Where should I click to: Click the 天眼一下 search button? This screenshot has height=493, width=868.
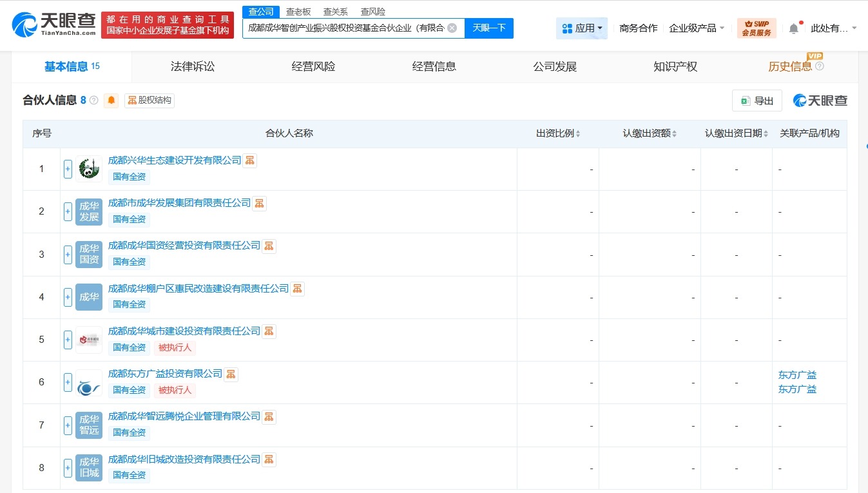488,28
